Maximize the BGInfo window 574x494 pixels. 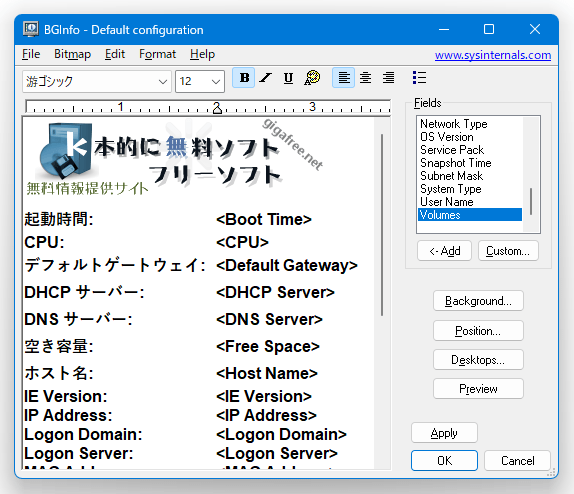(x=489, y=29)
